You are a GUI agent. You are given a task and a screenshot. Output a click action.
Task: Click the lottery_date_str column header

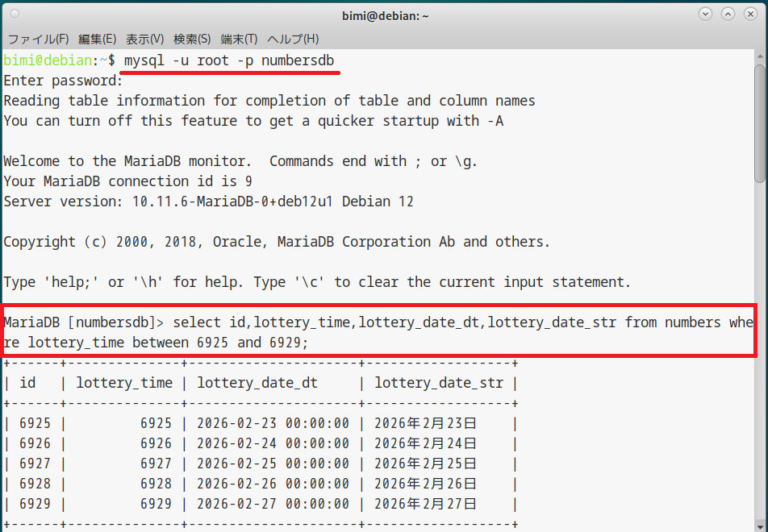click(439, 383)
